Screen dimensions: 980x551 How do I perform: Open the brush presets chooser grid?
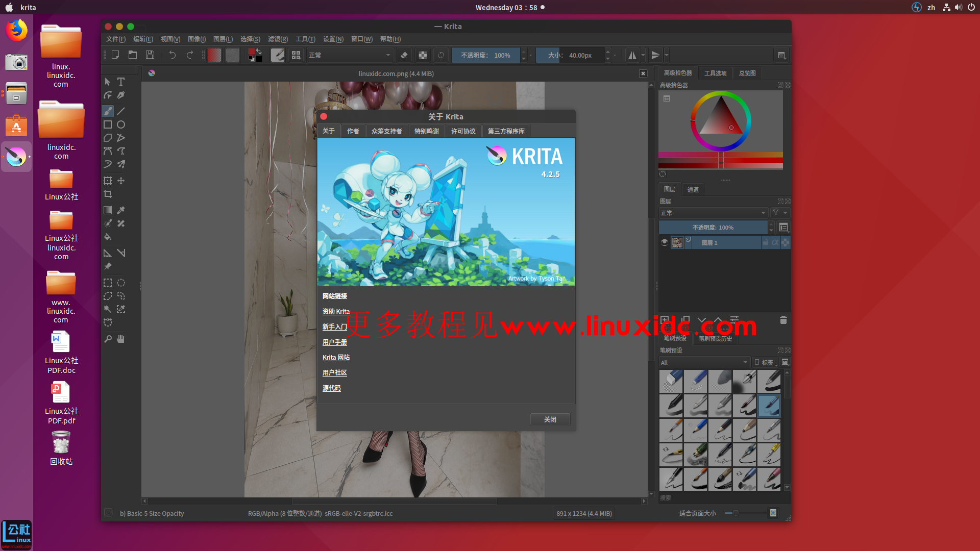296,55
